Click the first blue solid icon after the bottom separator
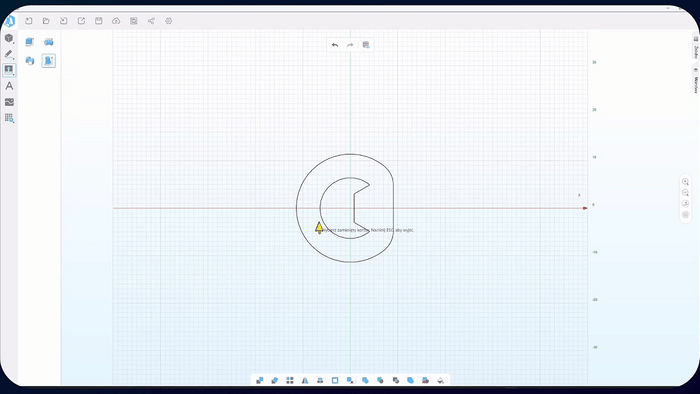700x394 pixels. click(x=365, y=380)
